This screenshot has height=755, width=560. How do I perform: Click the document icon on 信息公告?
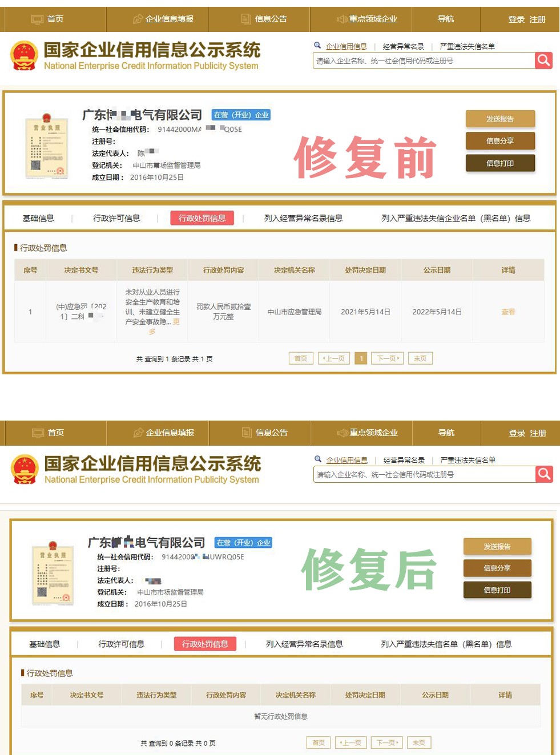click(x=247, y=18)
